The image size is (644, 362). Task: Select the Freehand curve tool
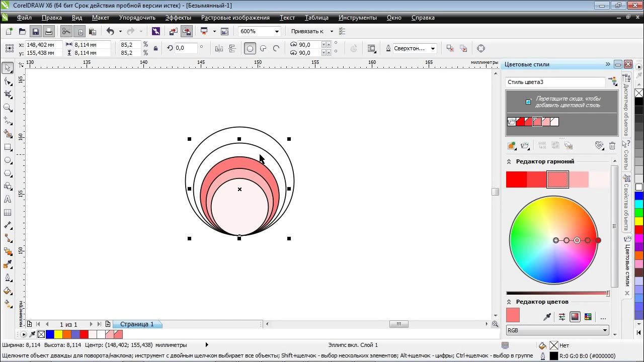(8, 121)
